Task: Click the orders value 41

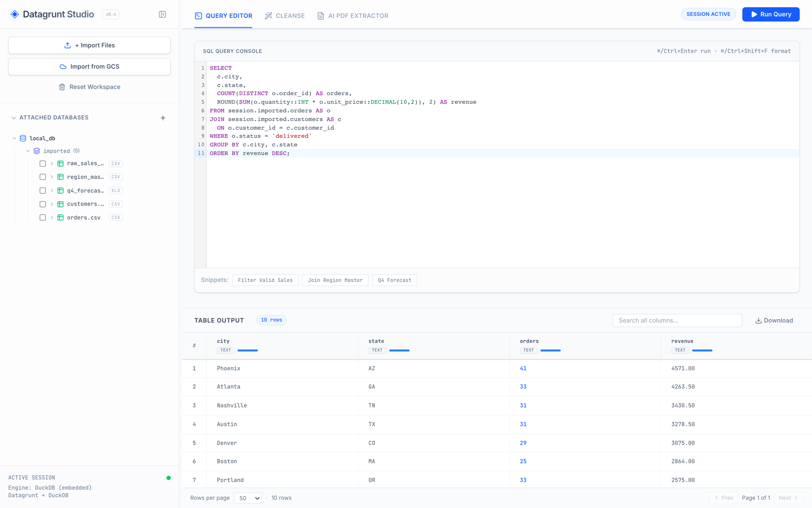Action: 523,369
